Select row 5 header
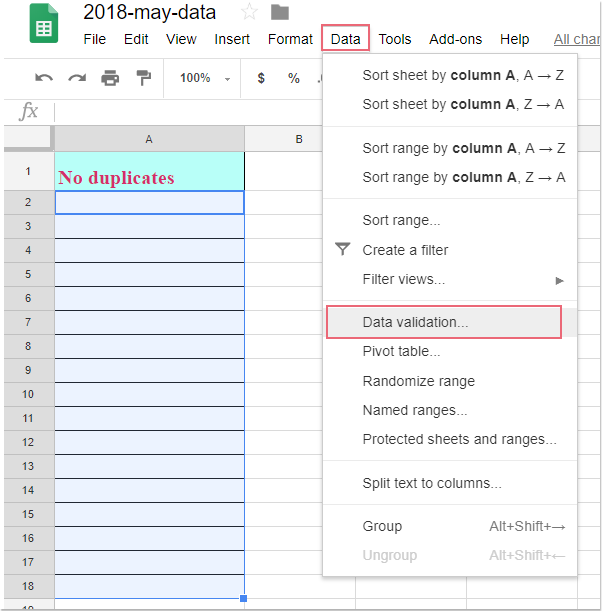The height and width of the screenshot is (611, 602). (x=28, y=274)
